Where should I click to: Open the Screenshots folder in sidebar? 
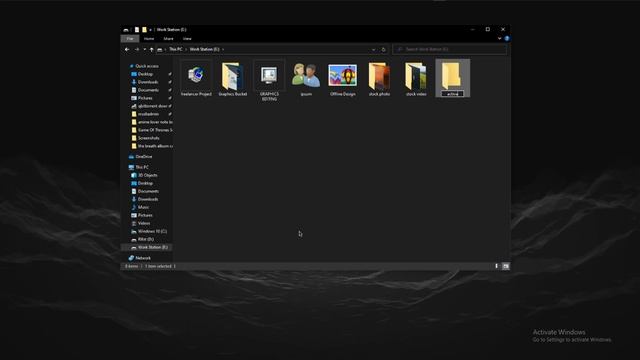pyautogui.click(x=149, y=138)
